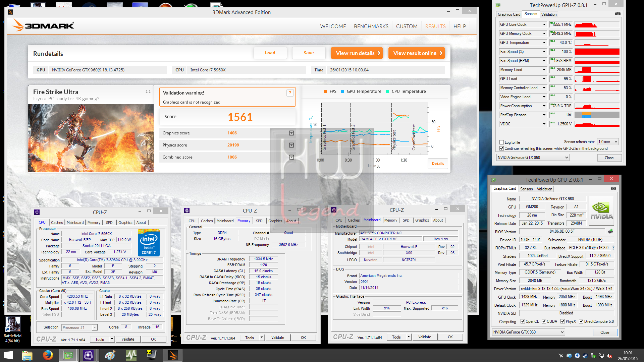Viewport: 644px width, 362px height.
Task: Click the safely remove hardware tray icon
Action: coord(593,356)
